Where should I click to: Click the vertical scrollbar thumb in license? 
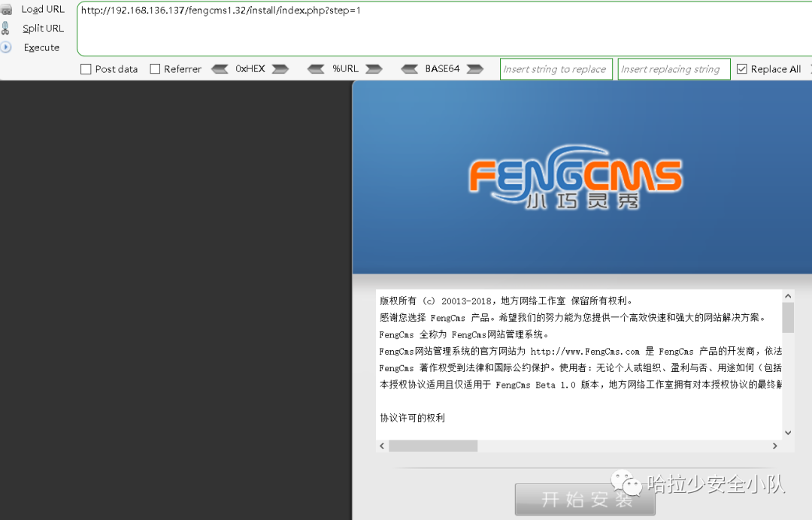tap(788, 318)
